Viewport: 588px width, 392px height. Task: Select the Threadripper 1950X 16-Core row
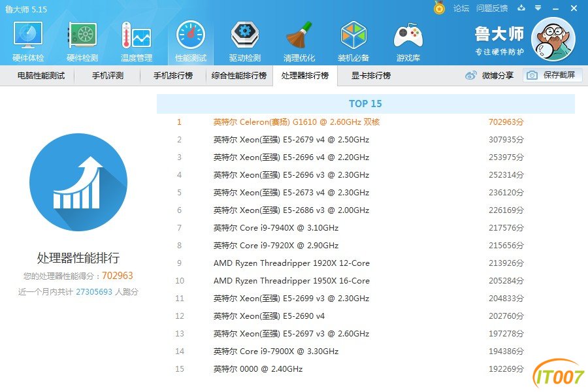click(x=366, y=280)
